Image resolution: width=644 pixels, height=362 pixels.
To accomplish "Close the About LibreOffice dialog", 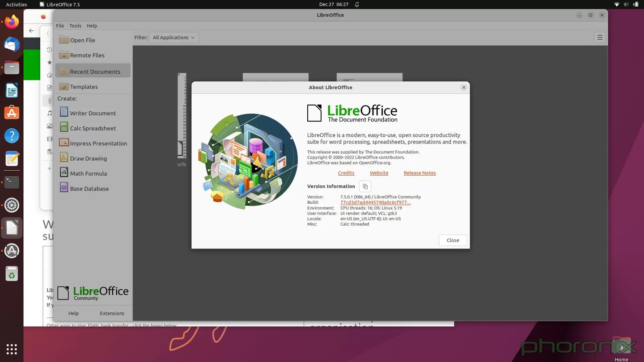I will [453, 240].
